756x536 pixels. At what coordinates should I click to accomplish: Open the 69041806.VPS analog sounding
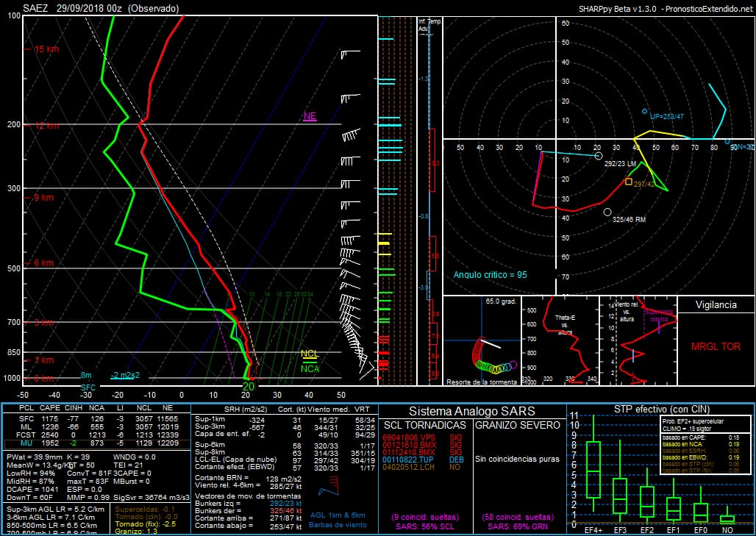(x=407, y=437)
